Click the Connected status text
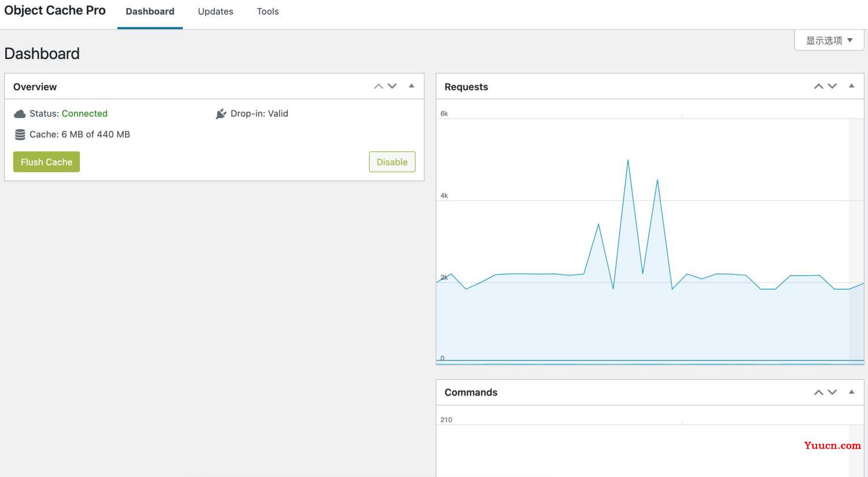868x477 pixels. point(84,113)
